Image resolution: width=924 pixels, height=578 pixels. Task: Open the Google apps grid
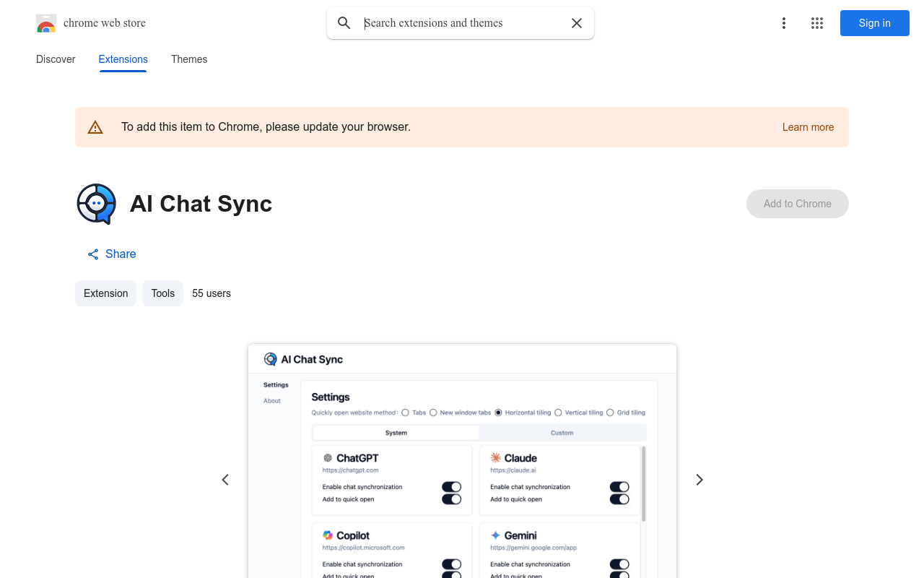(817, 23)
